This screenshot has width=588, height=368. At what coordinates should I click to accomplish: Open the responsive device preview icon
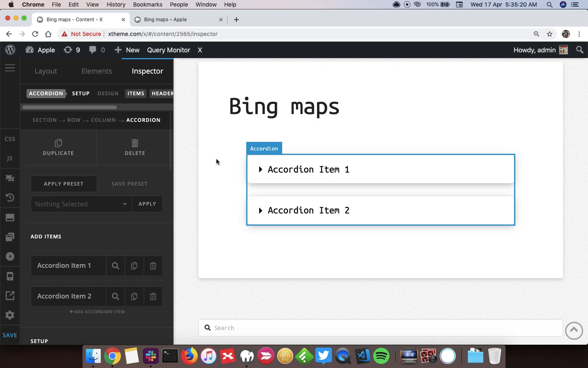click(10, 276)
